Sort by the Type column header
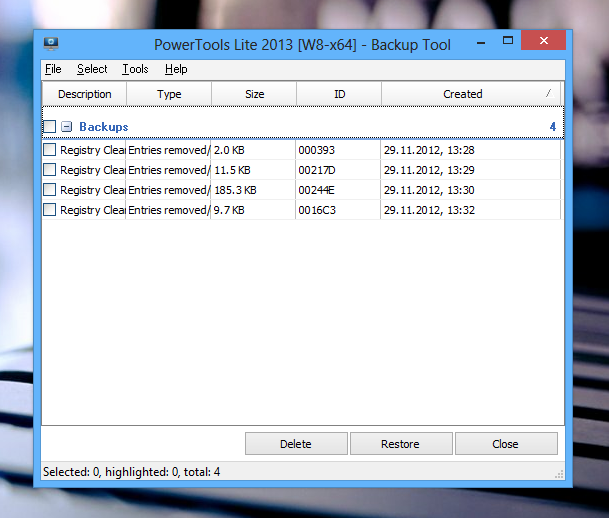Screen dimensions: 609x518 (169, 94)
